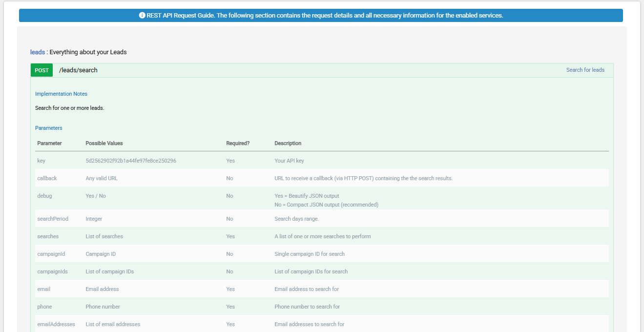Screen dimensions: 644x332
Task: Click 'List of campaign IDs for search' description
Action: [x=311, y=271]
